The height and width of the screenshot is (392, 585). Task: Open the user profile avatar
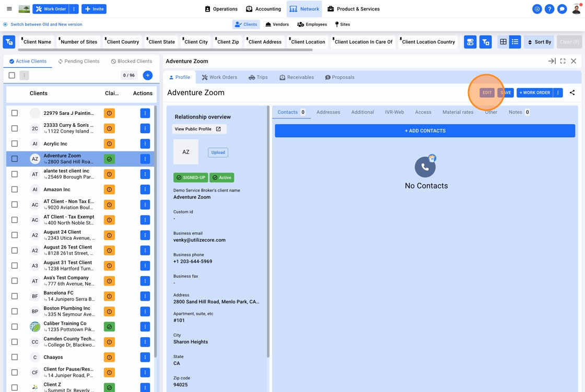pyautogui.click(x=577, y=8)
